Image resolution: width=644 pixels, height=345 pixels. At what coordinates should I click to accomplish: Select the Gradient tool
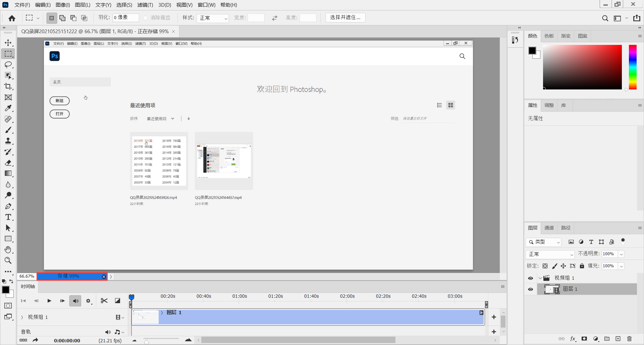[8, 174]
